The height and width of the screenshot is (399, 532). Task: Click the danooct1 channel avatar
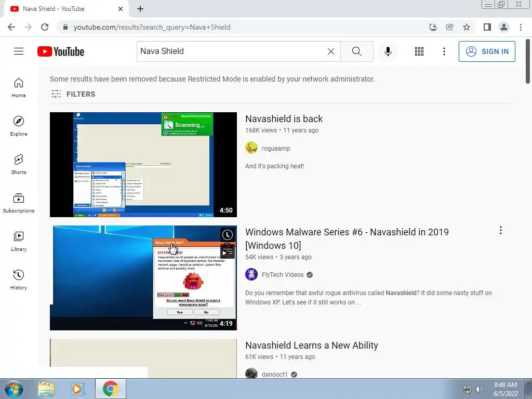click(251, 373)
